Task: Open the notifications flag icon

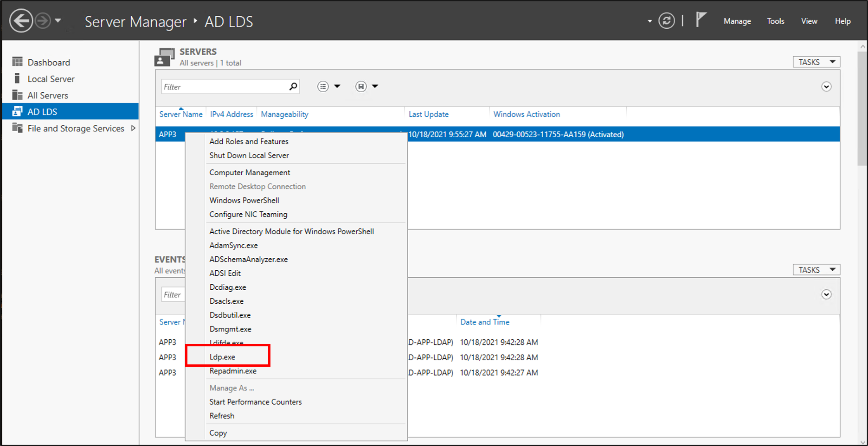Action: [701, 20]
